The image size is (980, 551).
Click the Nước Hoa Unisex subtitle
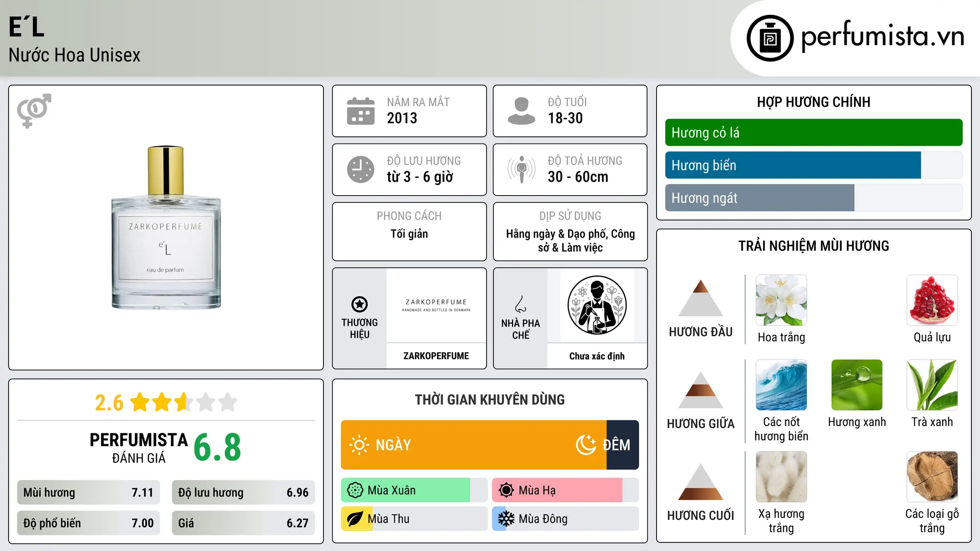(x=75, y=55)
